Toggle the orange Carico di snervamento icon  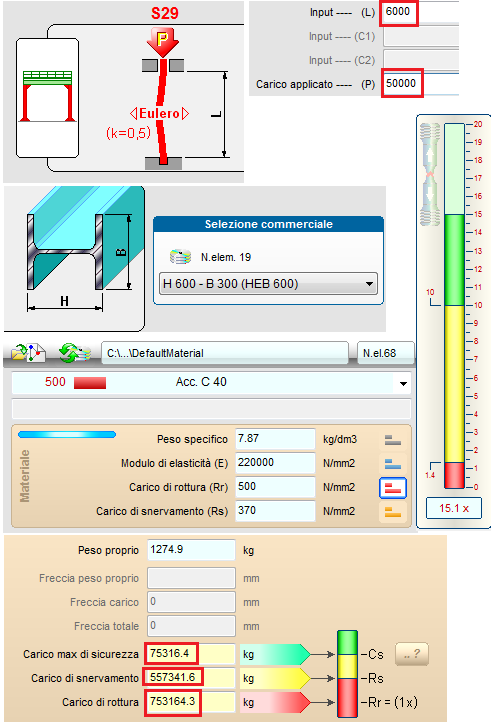(393, 512)
